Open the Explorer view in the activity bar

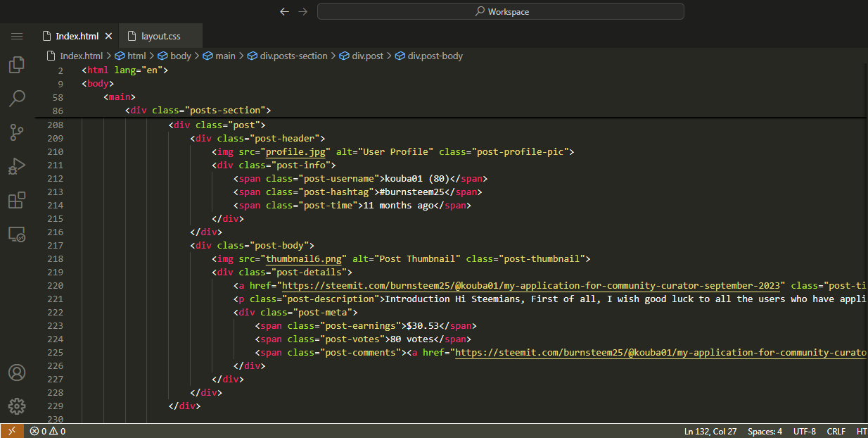(x=17, y=65)
